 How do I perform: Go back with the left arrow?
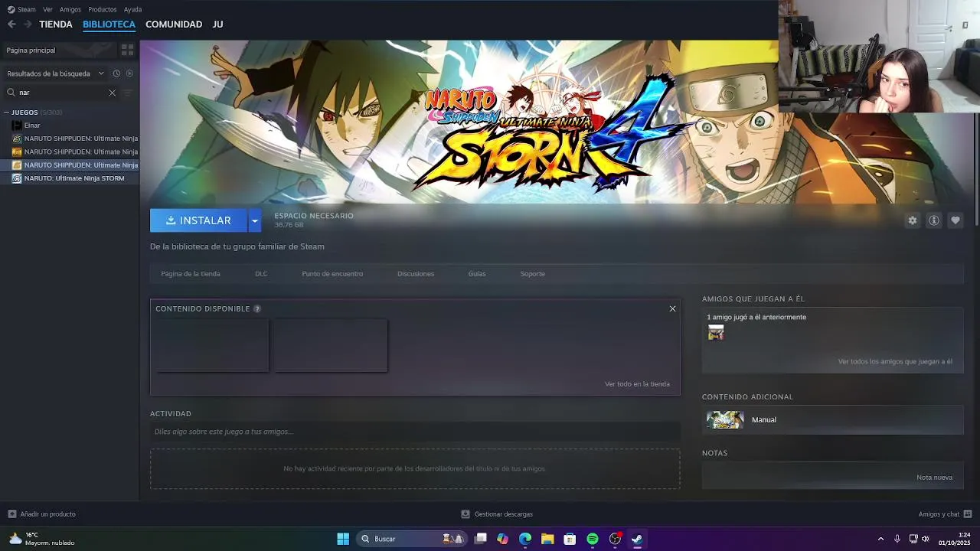pyautogui.click(x=11, y=24)
